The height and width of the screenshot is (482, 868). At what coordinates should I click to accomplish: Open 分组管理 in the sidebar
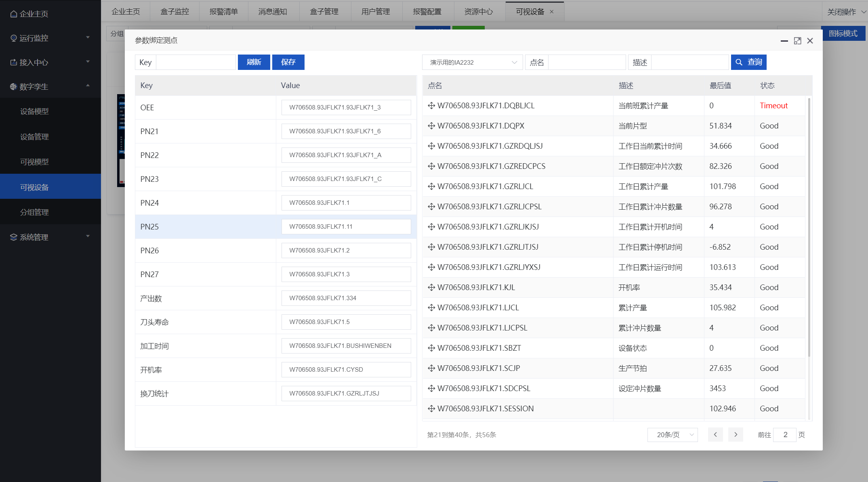(x=50, y=212)
